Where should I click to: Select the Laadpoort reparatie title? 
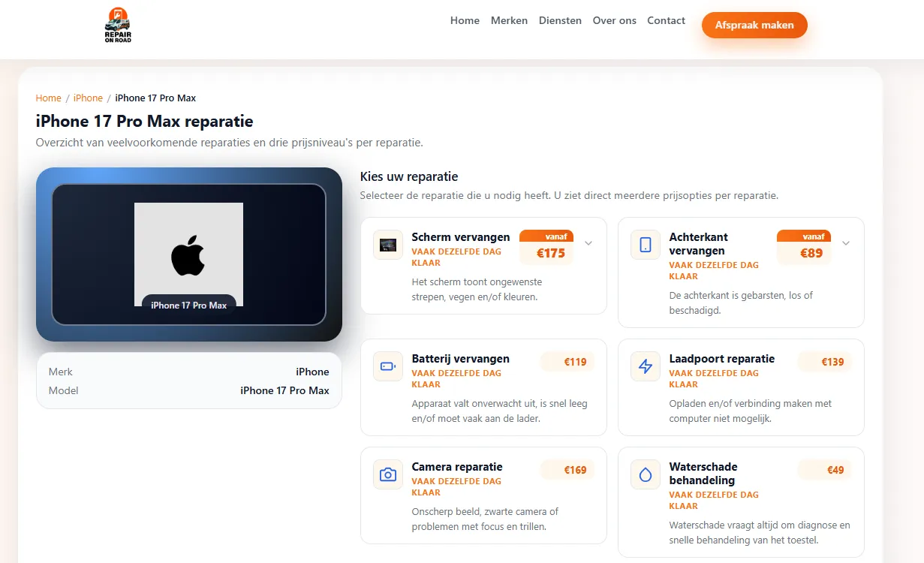tap(722, 359)
